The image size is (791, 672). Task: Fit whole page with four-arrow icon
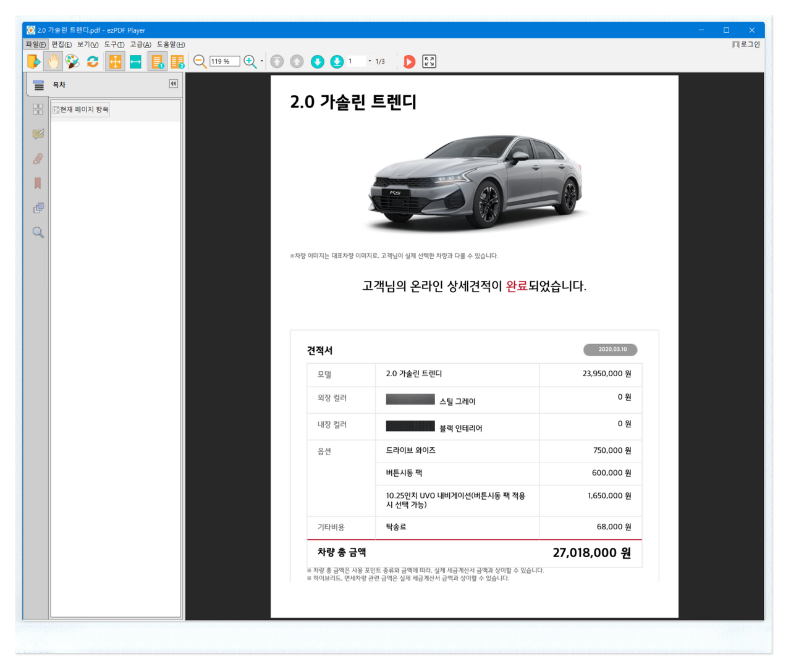click(x=115, y=61)
